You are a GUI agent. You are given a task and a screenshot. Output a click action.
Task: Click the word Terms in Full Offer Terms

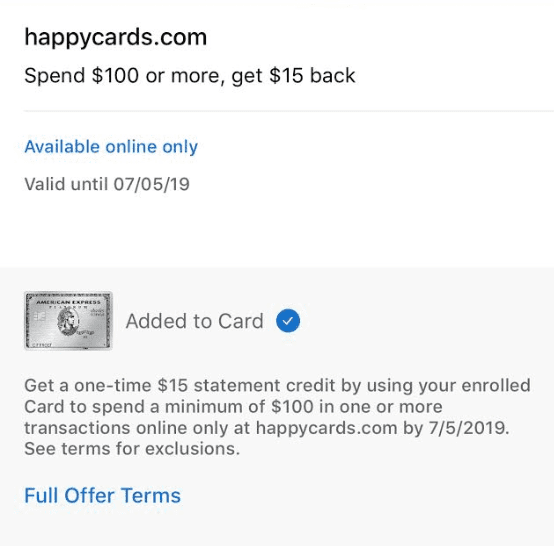point(151,495)
